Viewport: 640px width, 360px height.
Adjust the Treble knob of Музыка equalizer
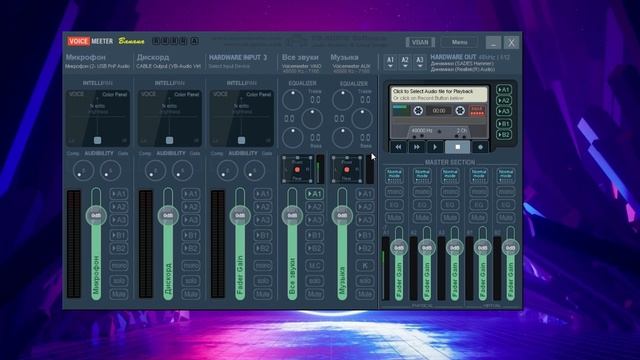[342, 100]
